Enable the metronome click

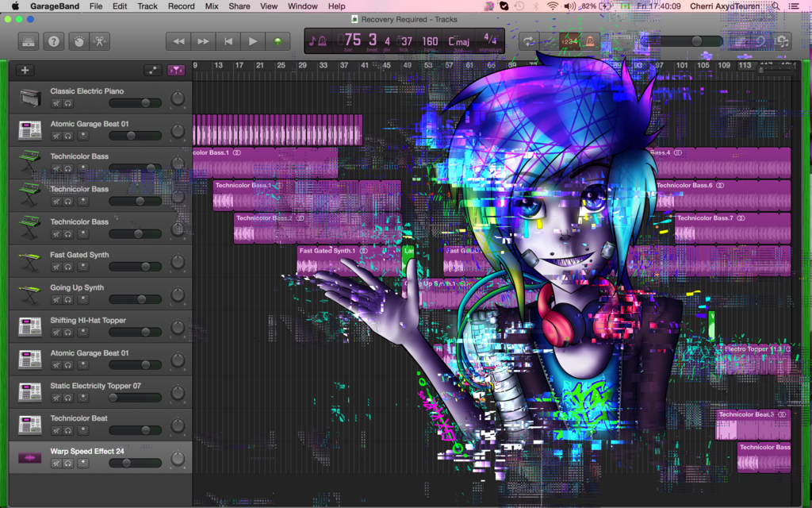point(589,41)
